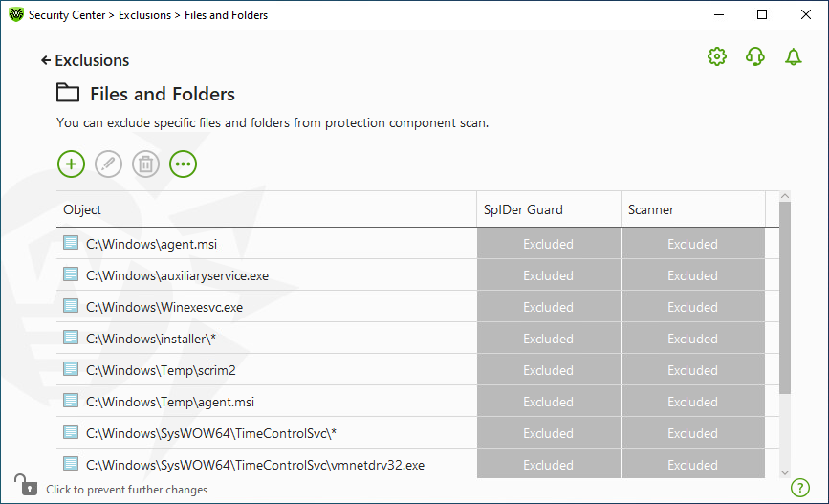
Task: Click the padlock to prevent further changes
Action: (x=26, y=485)
